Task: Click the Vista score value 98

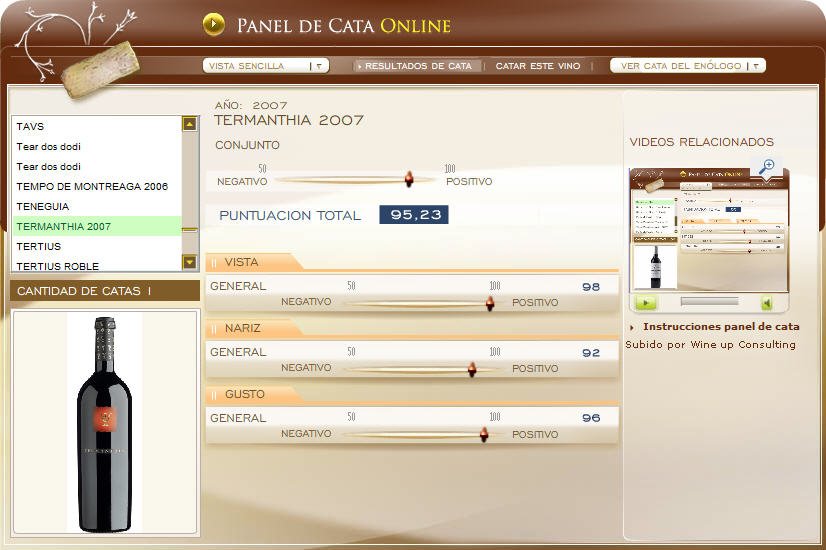Action: coord(591,287)
